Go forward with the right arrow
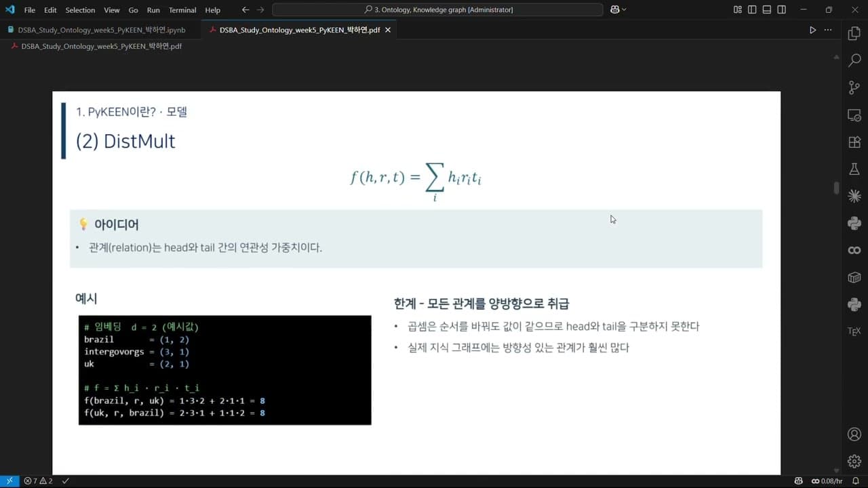Viewport: 868px width, 488px height. click(x=260, y=9)
